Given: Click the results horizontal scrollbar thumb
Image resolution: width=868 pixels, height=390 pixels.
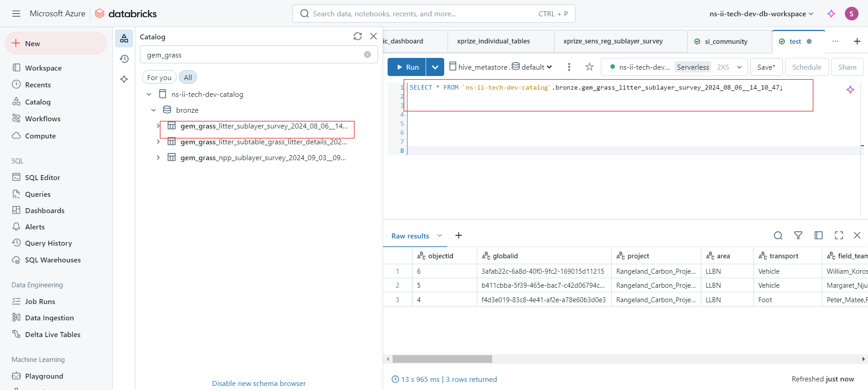Looking at the screenshot, I should coord(442,359).
